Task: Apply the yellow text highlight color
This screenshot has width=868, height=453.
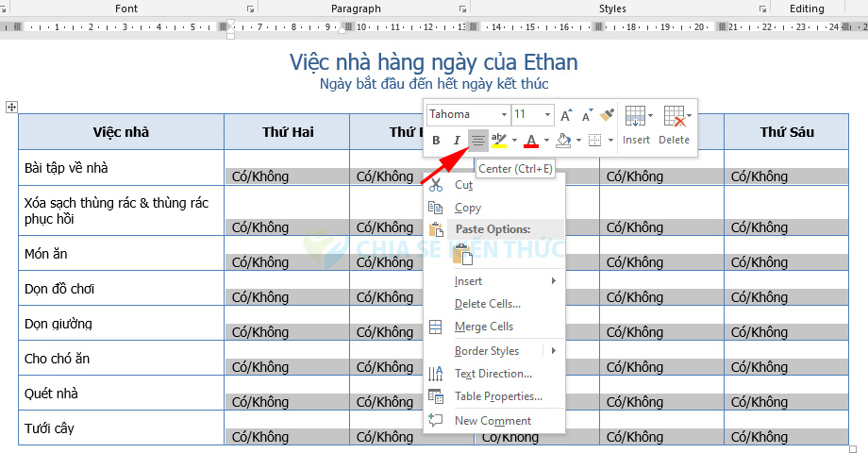Action: (x=499, y=141)
